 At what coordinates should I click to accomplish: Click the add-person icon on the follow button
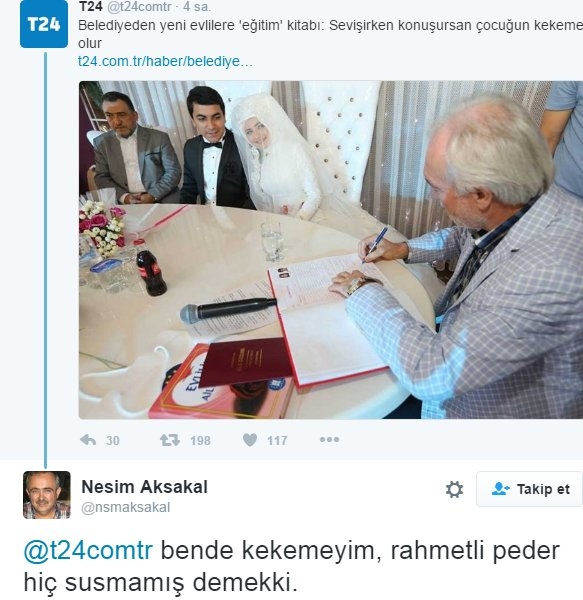tap(500, 489)
